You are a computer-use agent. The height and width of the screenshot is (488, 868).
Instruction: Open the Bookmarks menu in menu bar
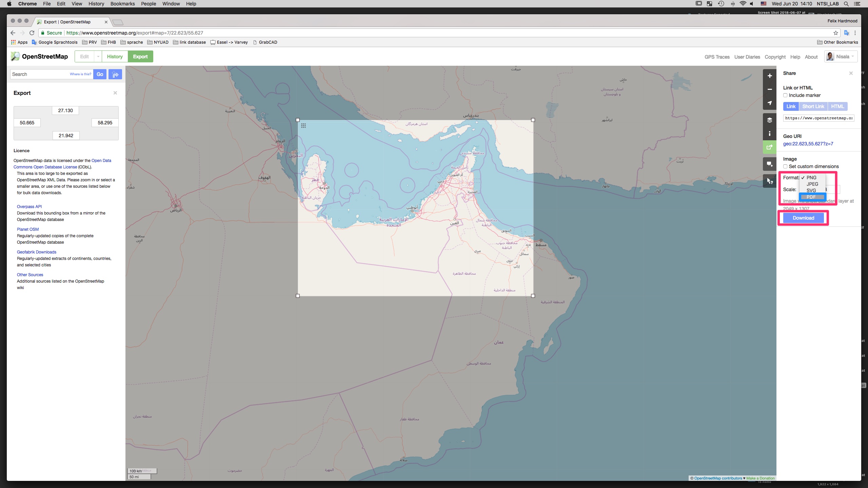(x=122, y=4)
